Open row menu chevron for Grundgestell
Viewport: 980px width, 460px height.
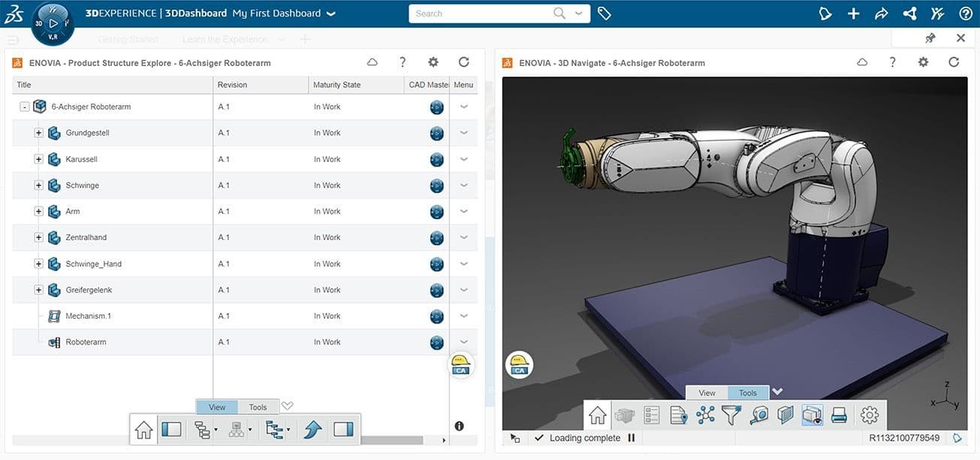[x=464, y=133]
